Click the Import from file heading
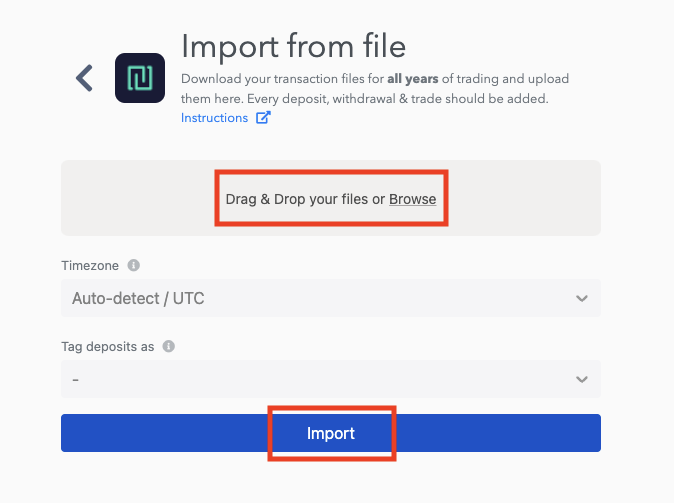The width and height of the screenshot is (674, 503). click(x=294, y=46)
